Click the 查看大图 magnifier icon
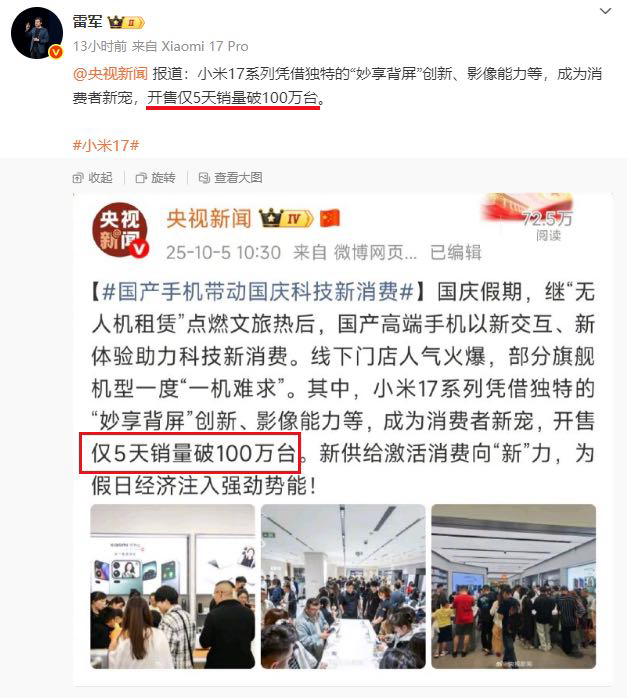 [x=204, y=178]
